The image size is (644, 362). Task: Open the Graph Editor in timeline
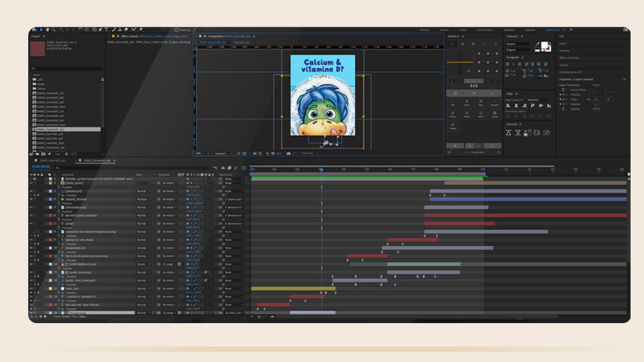click(244, 168)
